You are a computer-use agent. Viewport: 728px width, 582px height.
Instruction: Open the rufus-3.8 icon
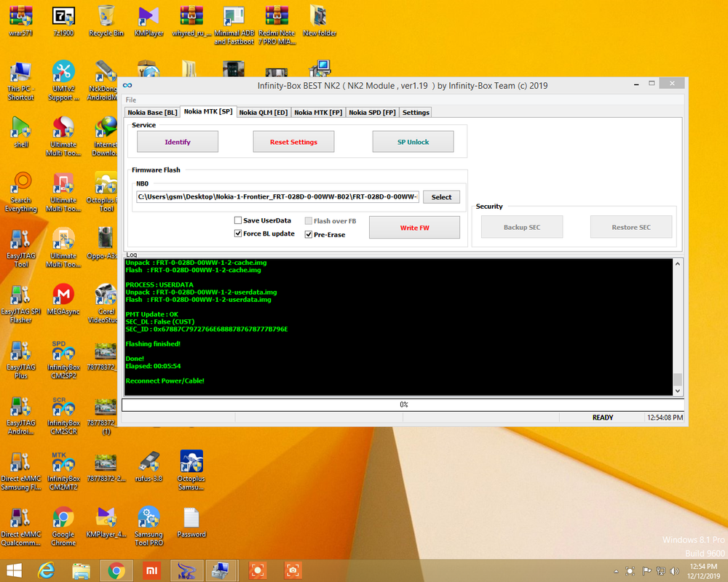tap(149, 466)
